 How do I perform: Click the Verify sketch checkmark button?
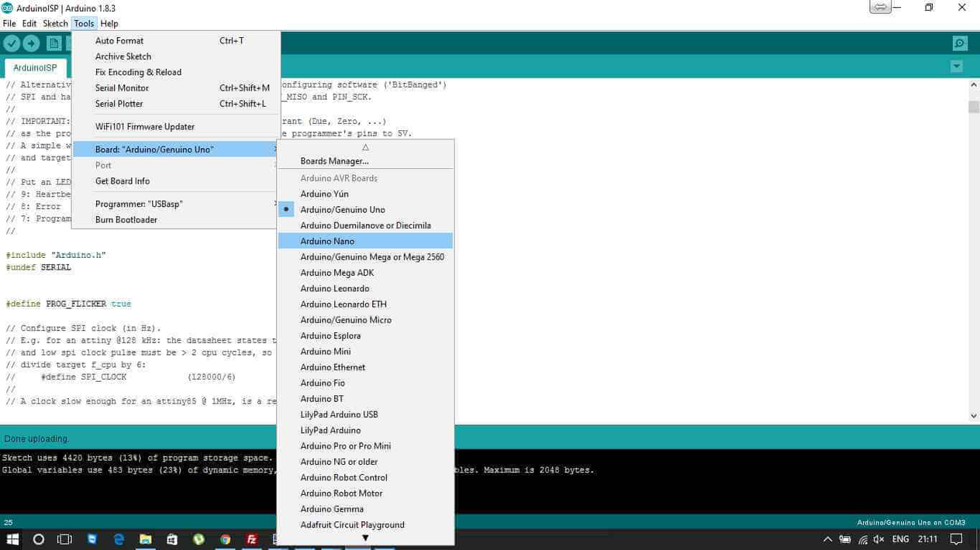(x=12, y=44)
